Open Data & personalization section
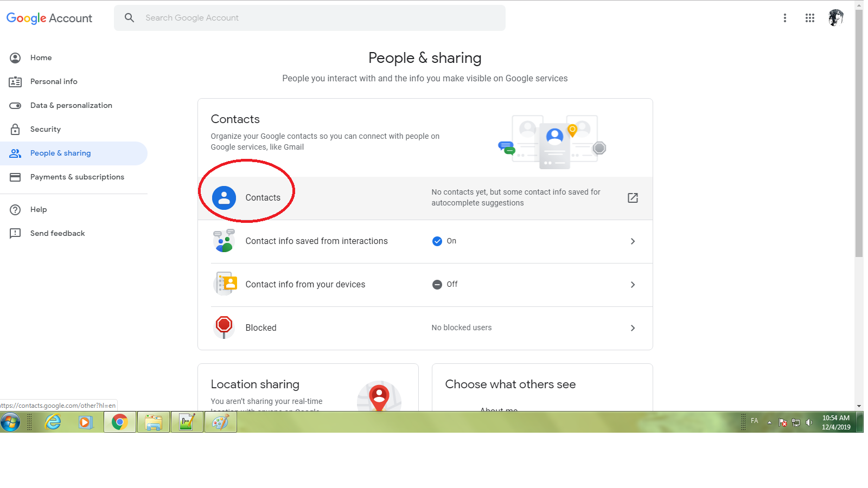Image resolution: width=868 pixels, height=488 pixels. click(x=74, y=105)
